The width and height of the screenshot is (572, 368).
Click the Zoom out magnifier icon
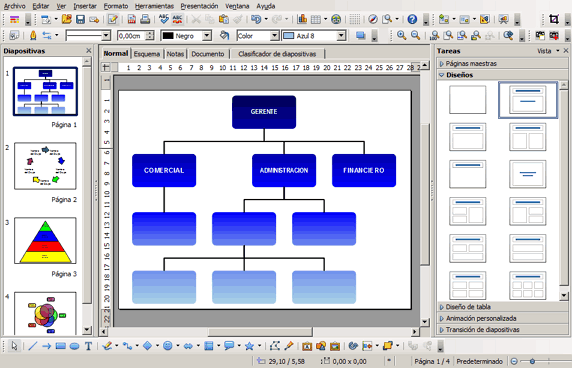416,36
